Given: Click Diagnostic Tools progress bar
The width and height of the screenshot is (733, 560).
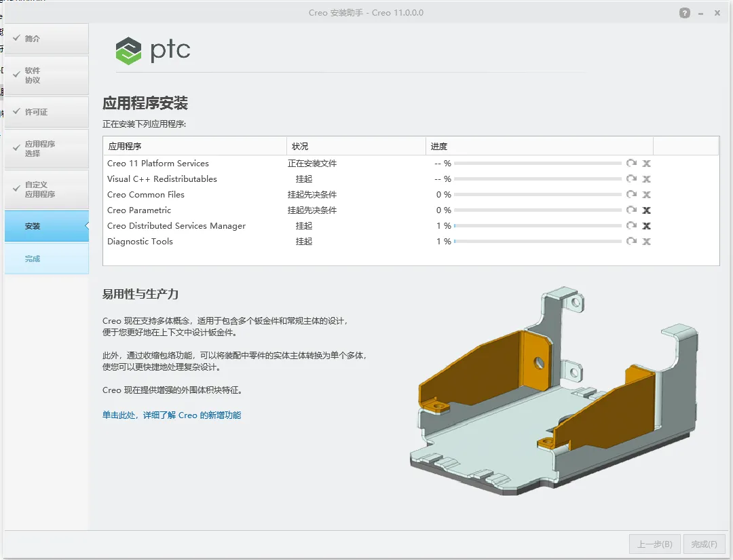Looking at the screenshot, I should coord(538,242).
